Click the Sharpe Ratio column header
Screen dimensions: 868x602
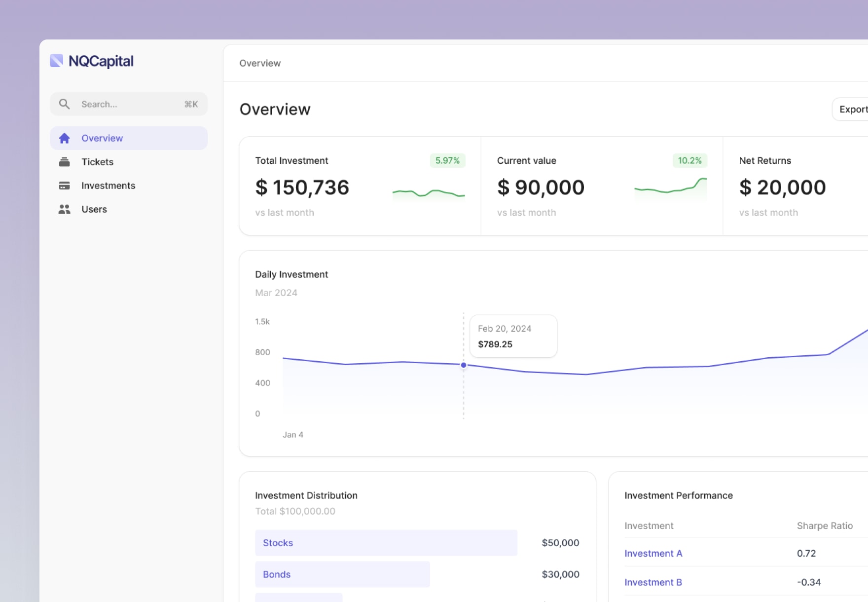[825, 526]
